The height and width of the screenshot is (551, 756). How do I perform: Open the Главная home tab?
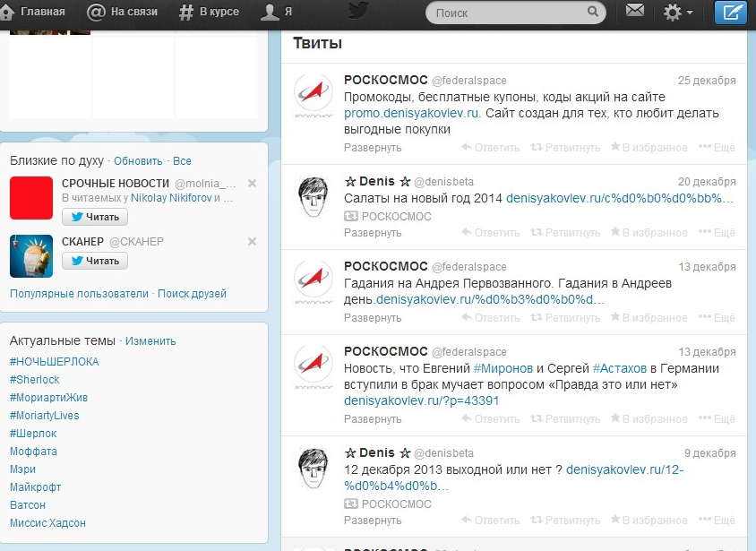[34, 13]
